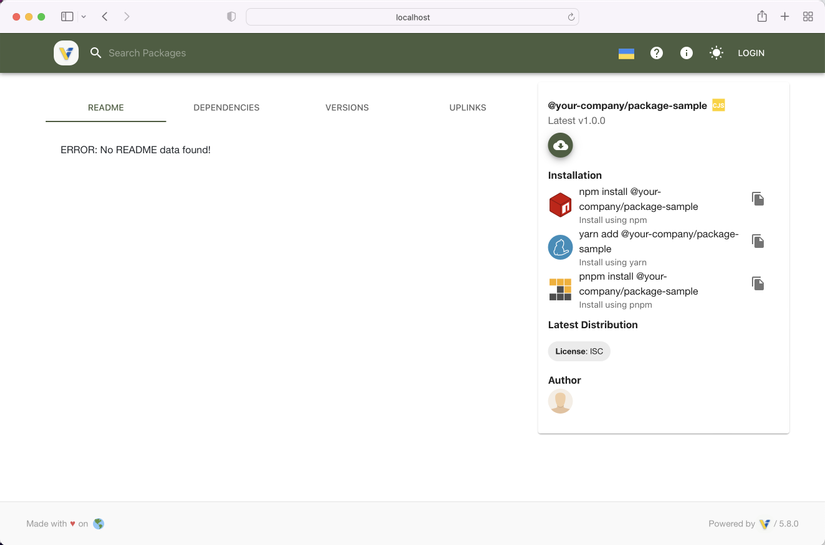Click the 'Latest v1.0.0' text
The height and width of the screenshot is (545, 825).
pyautogui.click(x=577, y=120)
